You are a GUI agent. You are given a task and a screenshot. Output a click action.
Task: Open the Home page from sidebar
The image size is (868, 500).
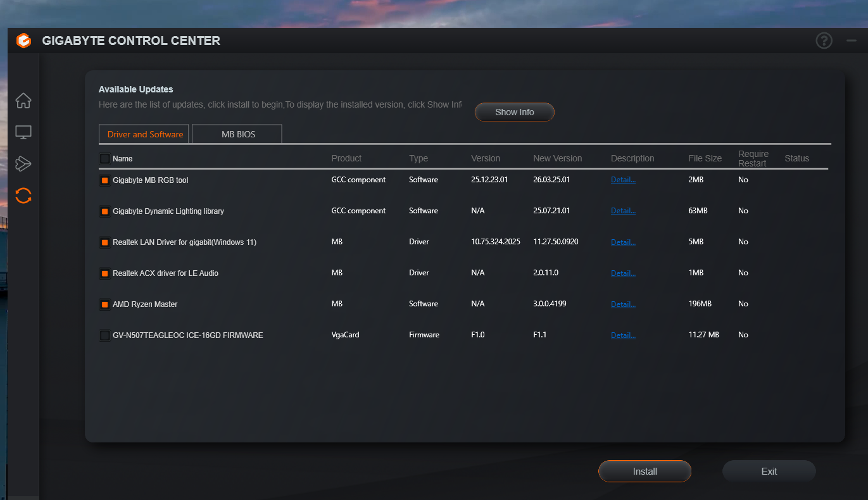pos(23,101)
